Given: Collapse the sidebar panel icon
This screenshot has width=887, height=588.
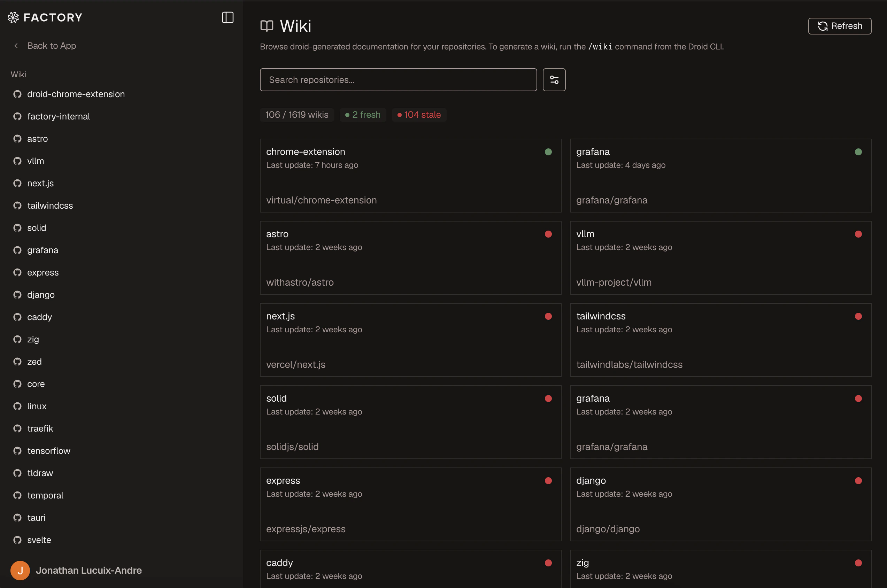Looking at the screenshot, I should tap(227, 17).
